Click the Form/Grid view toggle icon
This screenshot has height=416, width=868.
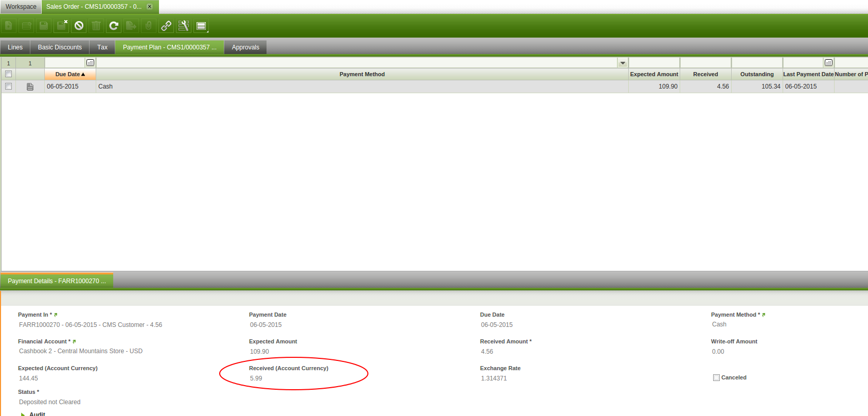coord(201,26)
